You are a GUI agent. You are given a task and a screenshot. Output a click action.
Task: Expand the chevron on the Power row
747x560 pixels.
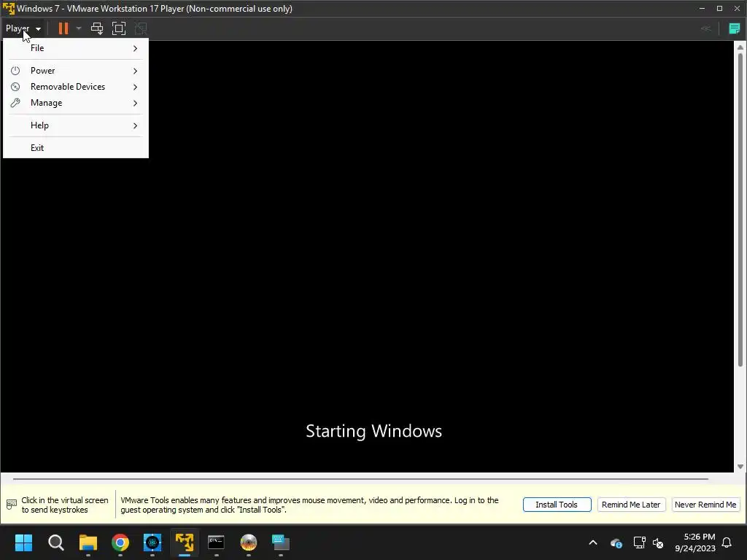pos(135,71)
